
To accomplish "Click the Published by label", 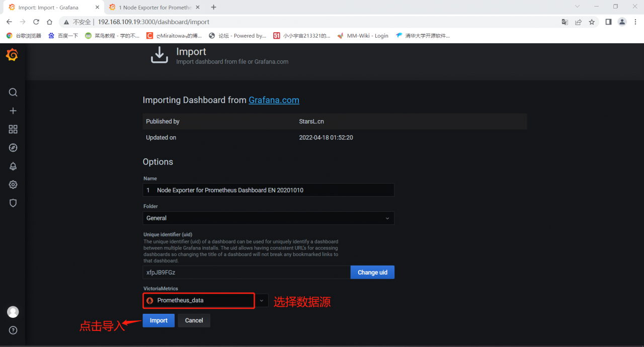I will 163,121.
